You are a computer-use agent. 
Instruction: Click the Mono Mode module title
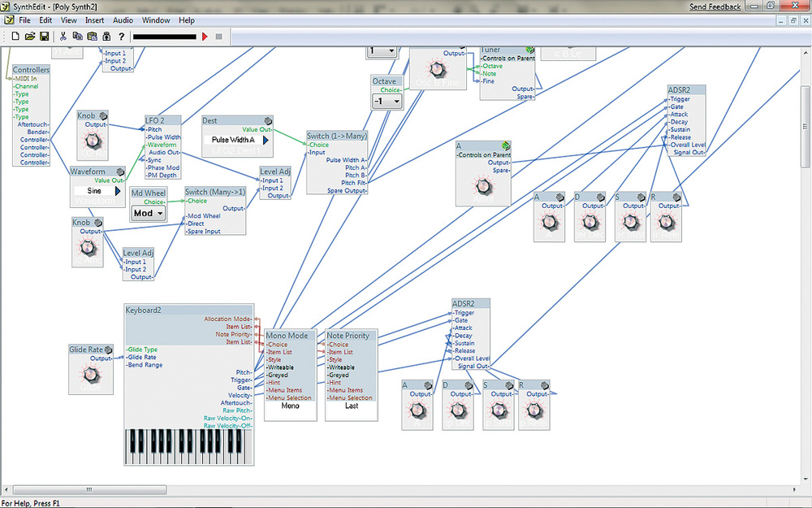(286, 335)
